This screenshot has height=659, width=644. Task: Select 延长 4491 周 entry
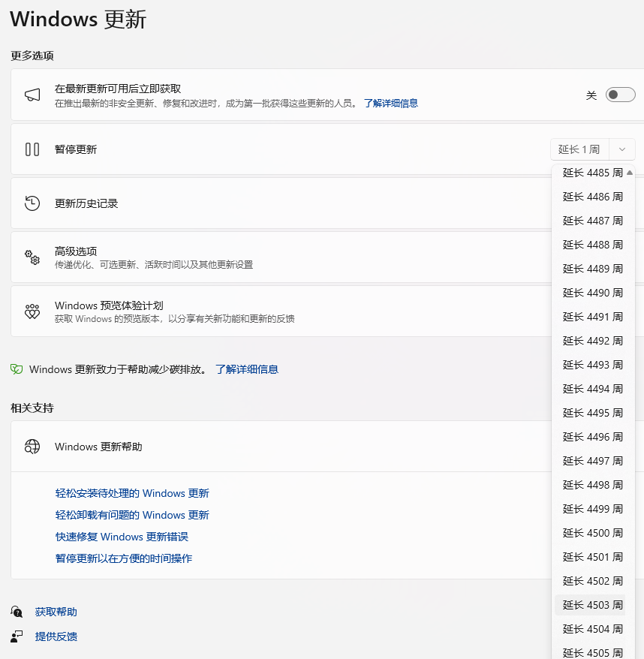590,317
